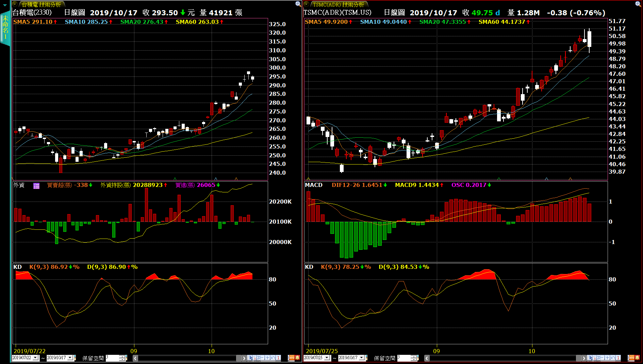643x364 pixels.
Task: Click the 外資 indicator title
Action: 19,185
